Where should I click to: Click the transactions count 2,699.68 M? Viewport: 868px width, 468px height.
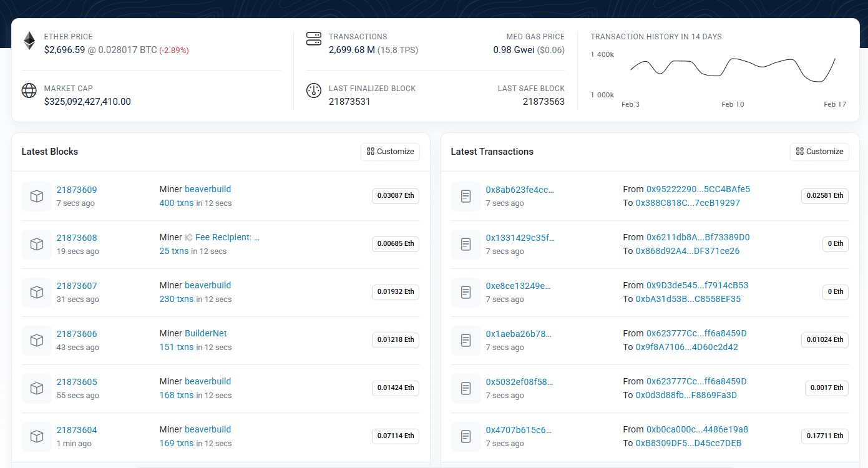click(x=352, y=50)
